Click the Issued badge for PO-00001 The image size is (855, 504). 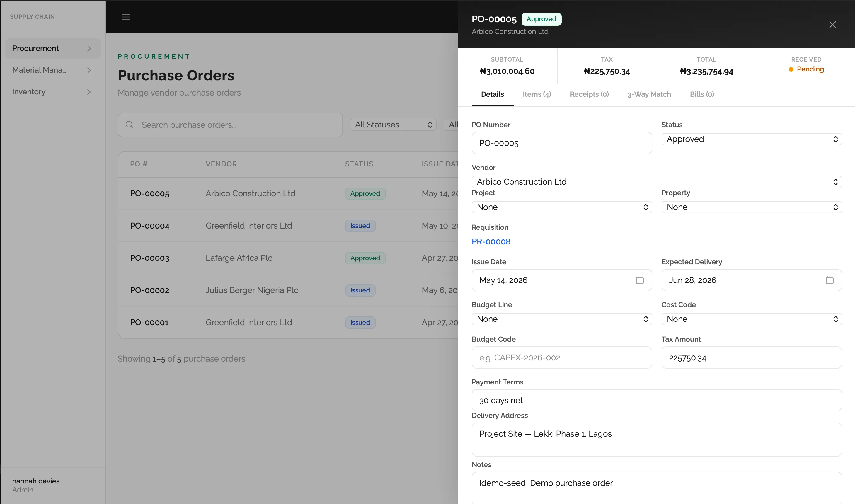click(x=360, y=322)
